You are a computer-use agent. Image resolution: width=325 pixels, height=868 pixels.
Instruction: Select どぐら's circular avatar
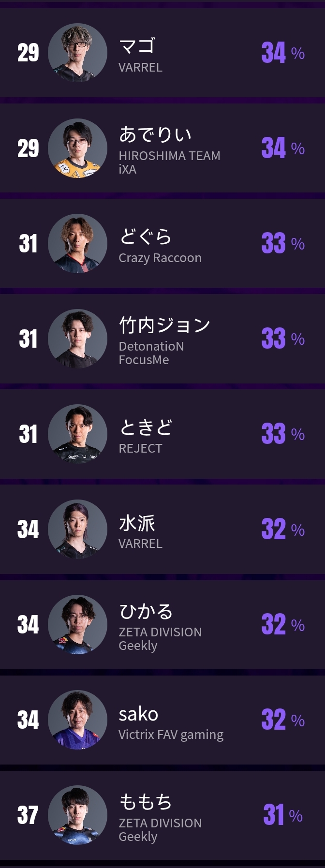pyautogui.click(x=77, y=243)
